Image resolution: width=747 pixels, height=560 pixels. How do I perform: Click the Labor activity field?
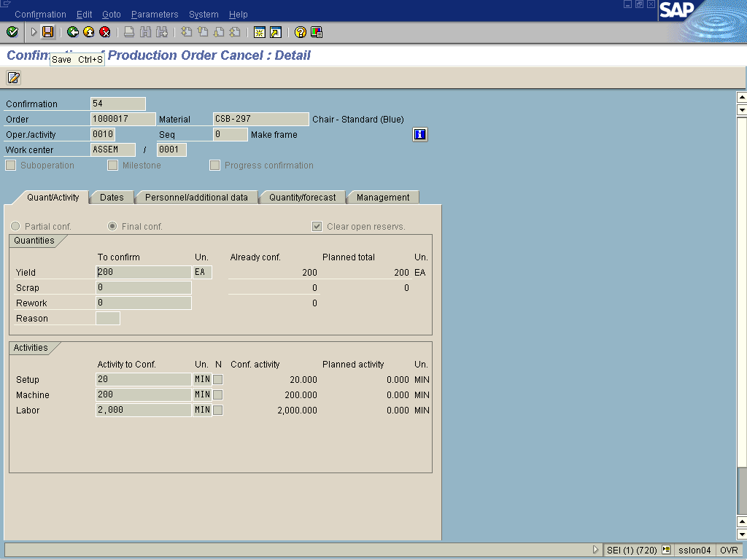(x=144, y=410)
